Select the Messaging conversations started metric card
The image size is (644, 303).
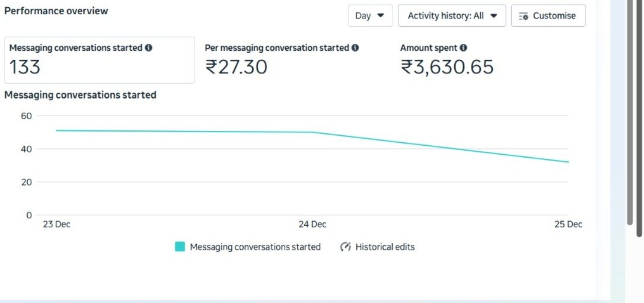[99, 60]
